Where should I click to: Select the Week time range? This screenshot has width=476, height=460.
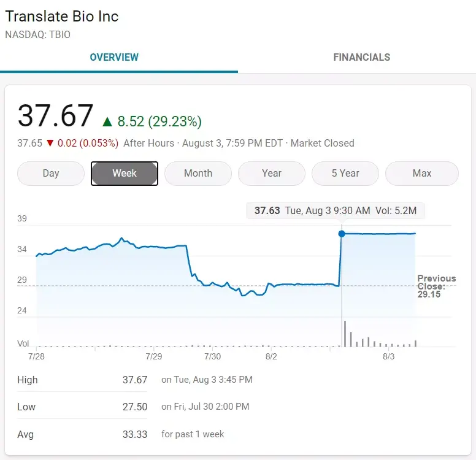125,174
